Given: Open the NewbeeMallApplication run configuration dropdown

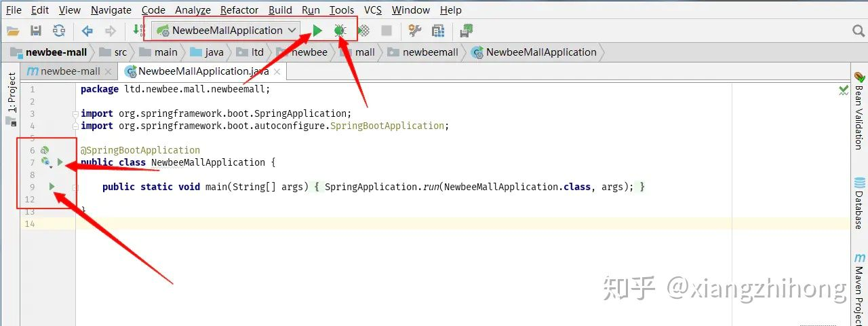Looking at the screenshot, I should pos(227,31).
